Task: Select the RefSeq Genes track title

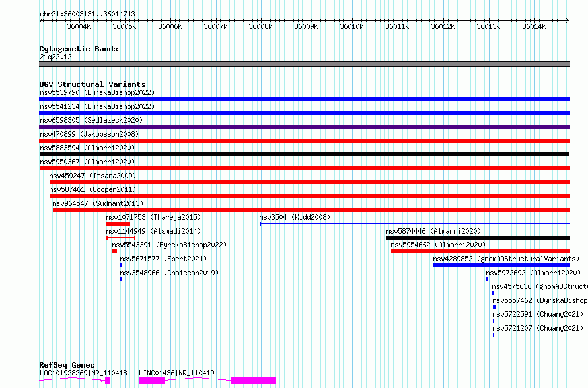Action: point(67,365)
